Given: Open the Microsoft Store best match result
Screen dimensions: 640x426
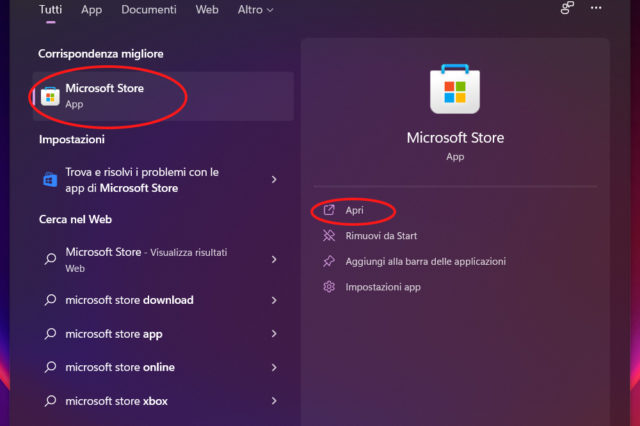Looking at the screenshot, I should tap(104, 95).
